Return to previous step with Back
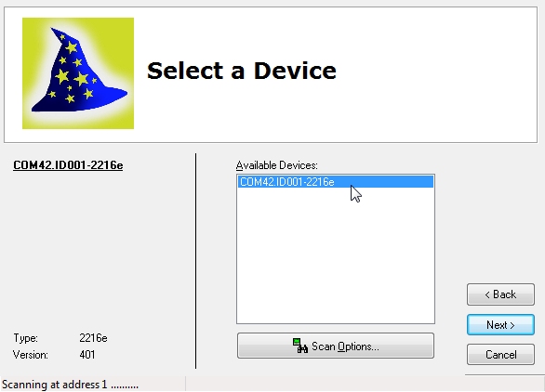 500,294
